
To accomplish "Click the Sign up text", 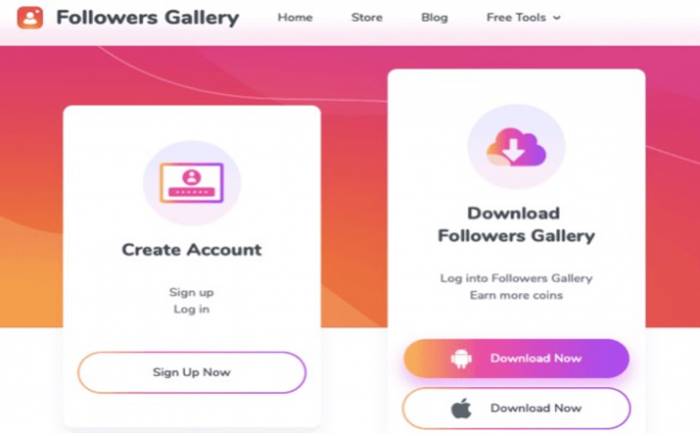I will 192,292.
